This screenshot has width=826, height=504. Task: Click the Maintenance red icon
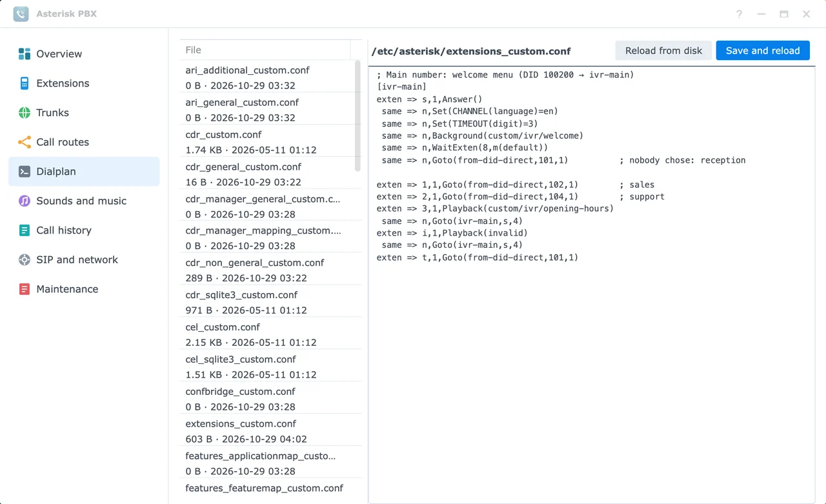click(x=25, y=289)
